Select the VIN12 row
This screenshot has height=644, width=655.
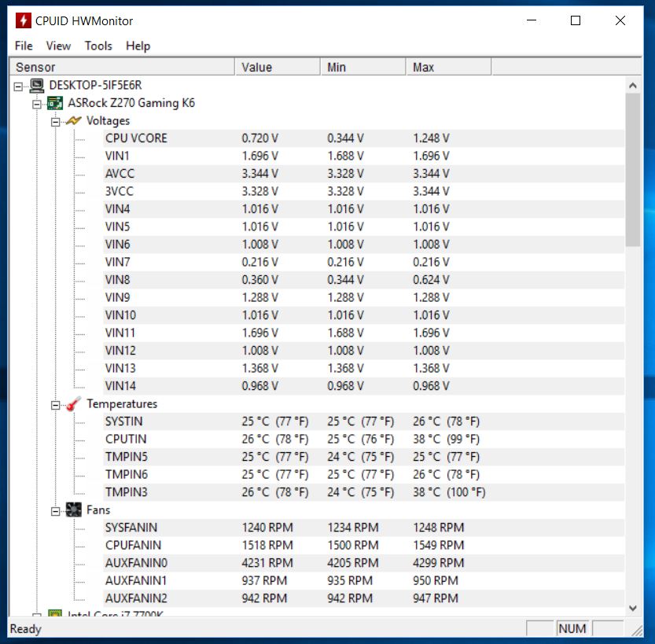[x=363, y=351]
